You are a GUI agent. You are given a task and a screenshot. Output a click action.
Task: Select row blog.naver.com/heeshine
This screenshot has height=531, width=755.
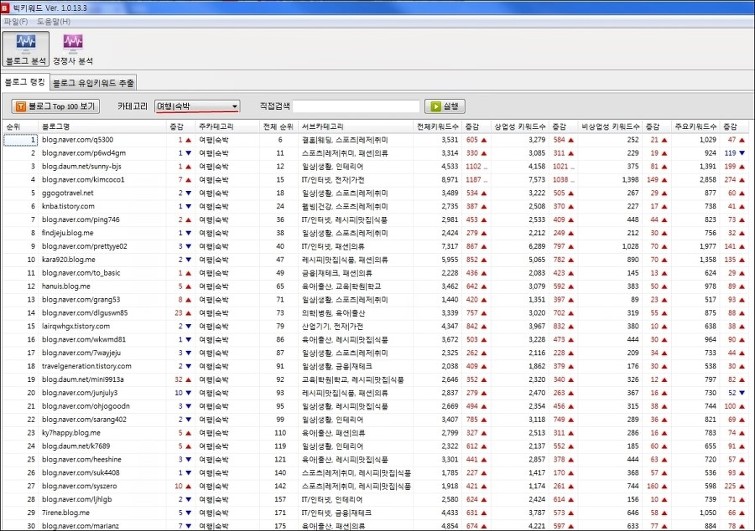[x=376, y=459]
